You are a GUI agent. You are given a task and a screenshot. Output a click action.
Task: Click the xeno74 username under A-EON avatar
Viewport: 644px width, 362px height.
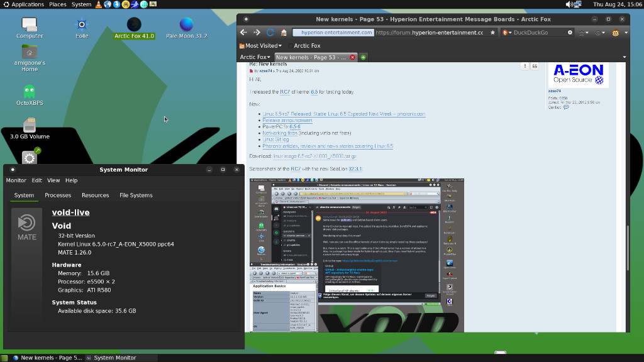(554, 91)
